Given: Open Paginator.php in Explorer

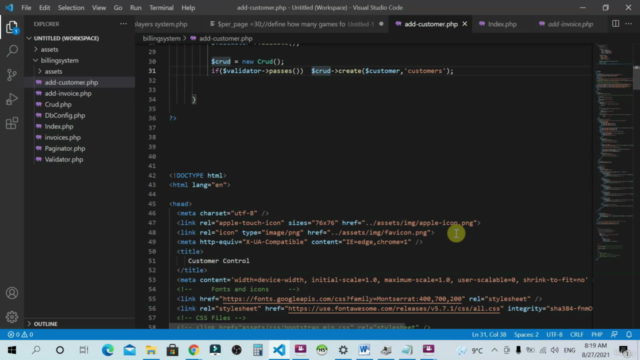Looking at the screenshot, I should tap(65, 149).
